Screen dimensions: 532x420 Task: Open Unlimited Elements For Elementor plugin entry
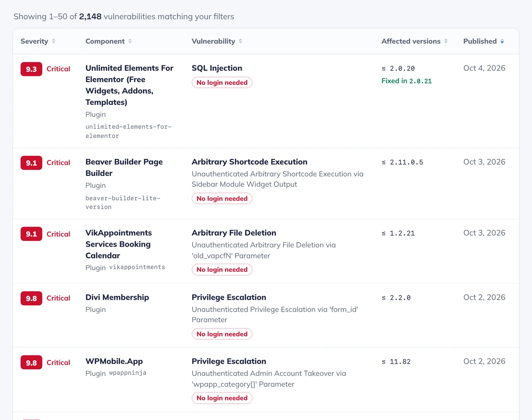pyautogui.click(x=129, y=85)
